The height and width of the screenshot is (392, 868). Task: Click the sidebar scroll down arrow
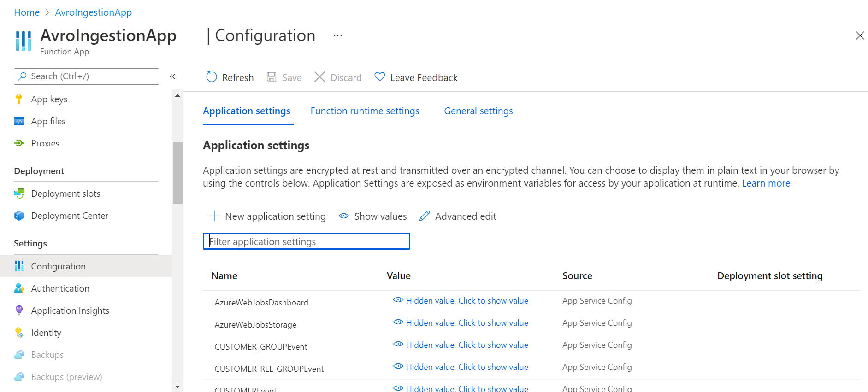(x=177, y=387)
